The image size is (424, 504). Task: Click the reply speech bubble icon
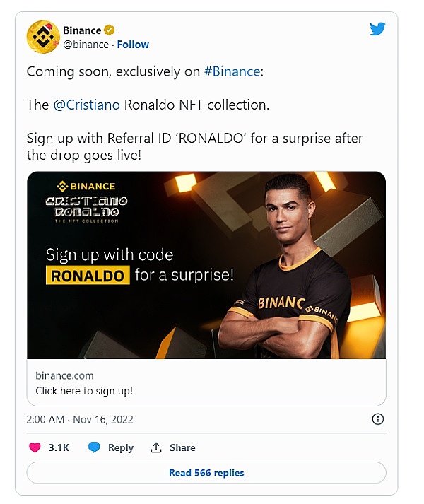click(94, 447)
